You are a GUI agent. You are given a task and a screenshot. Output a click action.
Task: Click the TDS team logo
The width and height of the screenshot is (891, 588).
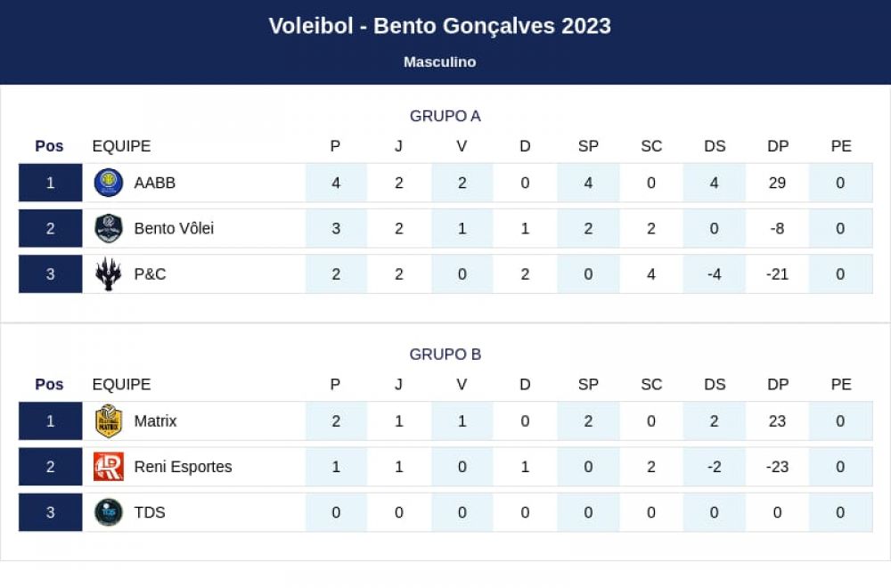pos(108,512)
